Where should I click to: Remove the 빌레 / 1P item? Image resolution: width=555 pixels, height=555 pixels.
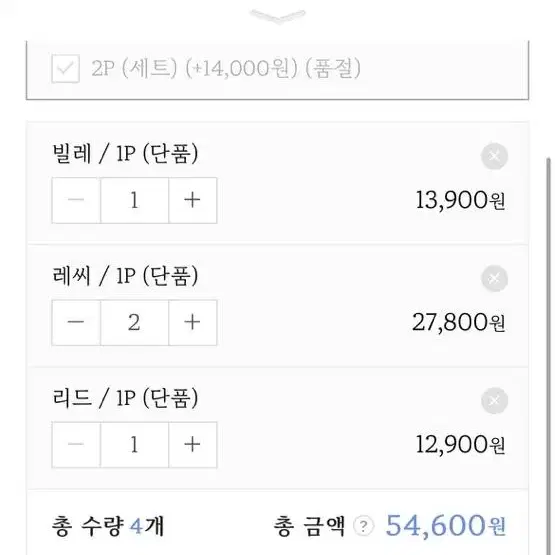coord(494,156)
